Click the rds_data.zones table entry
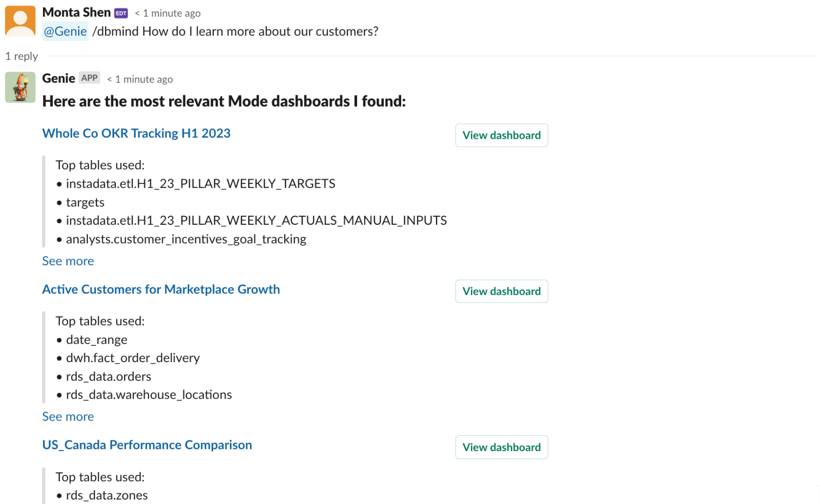The image size is (820, 504). pos(107,496)
